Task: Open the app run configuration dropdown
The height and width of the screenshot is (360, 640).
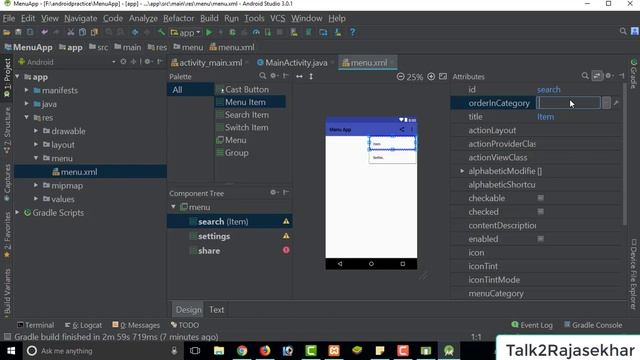Action: [x=186, y=32]
